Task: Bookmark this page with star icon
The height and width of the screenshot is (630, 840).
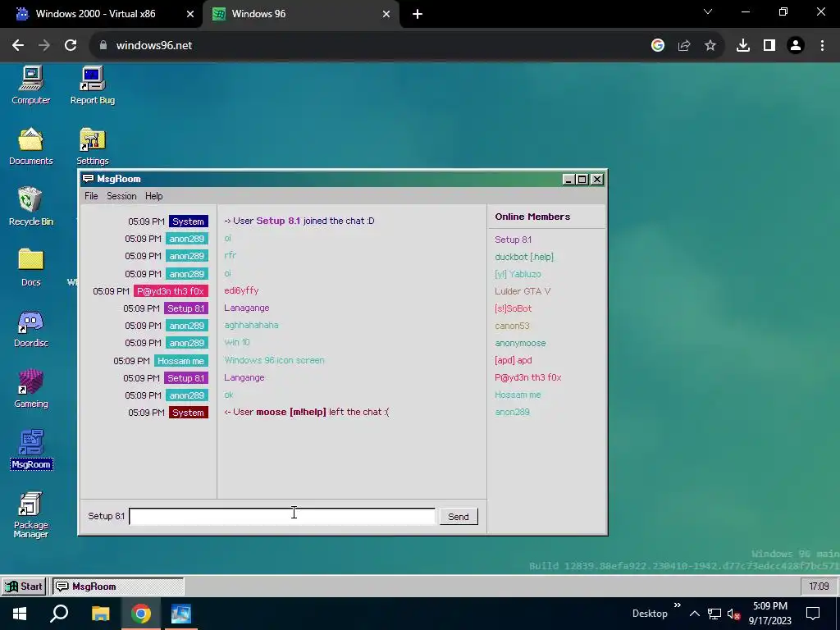Action: pos(710,46)
